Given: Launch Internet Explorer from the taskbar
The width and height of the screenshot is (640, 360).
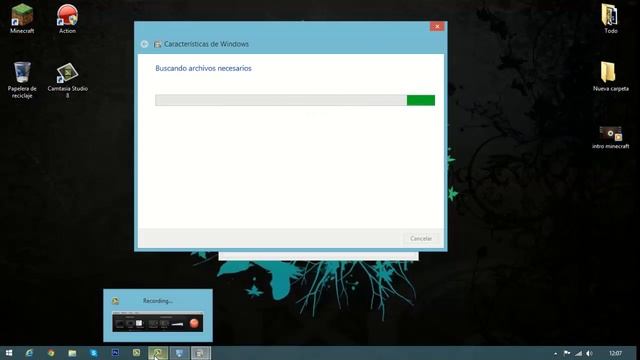Looking at the screenshot, I should coord(29,353).
